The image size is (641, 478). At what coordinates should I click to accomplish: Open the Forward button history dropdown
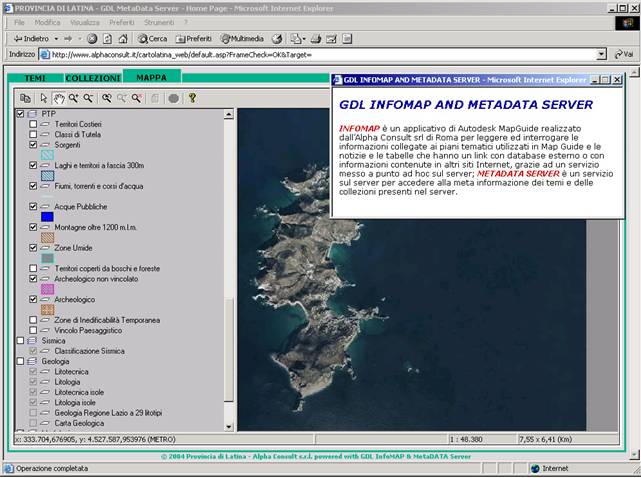[79, 39]
